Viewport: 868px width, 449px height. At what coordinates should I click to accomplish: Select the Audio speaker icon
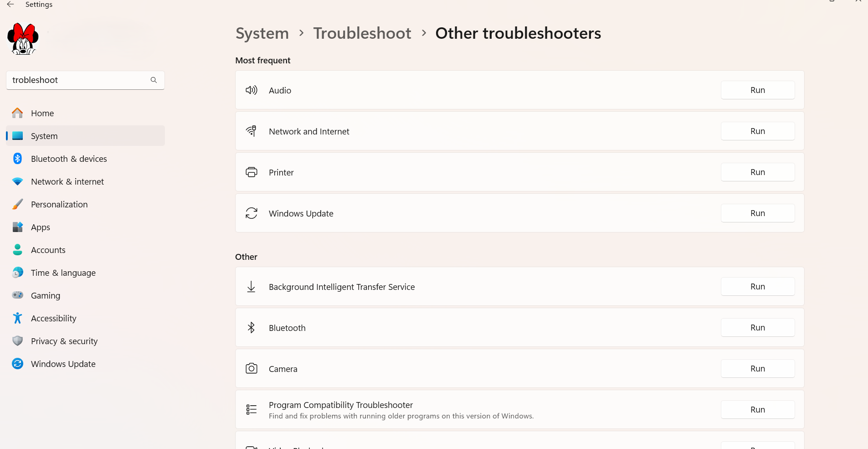point(251,90)
